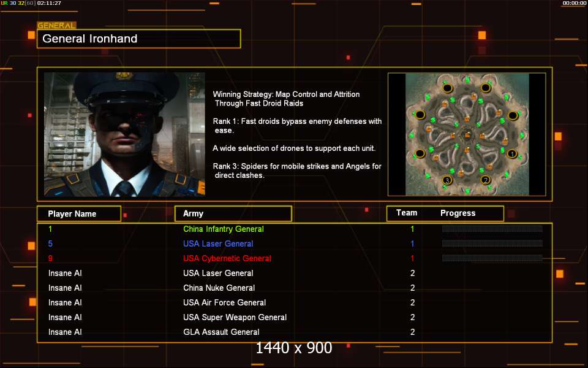Click Insane AI in GLA Assault row
Viewport: 588px width, 368px height.
tap(65, 332)
